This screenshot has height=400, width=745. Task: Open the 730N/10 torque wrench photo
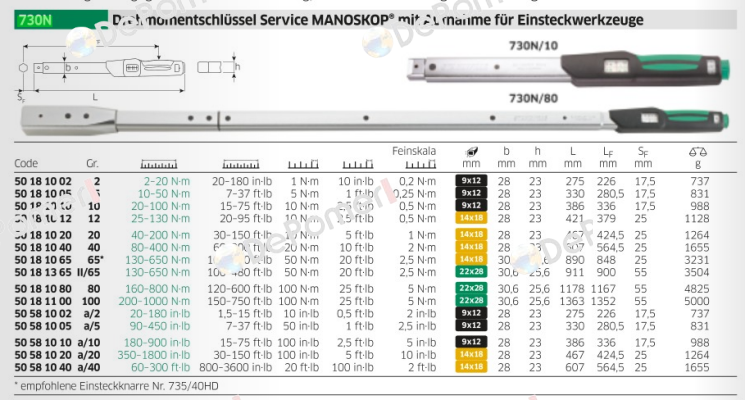568,69
